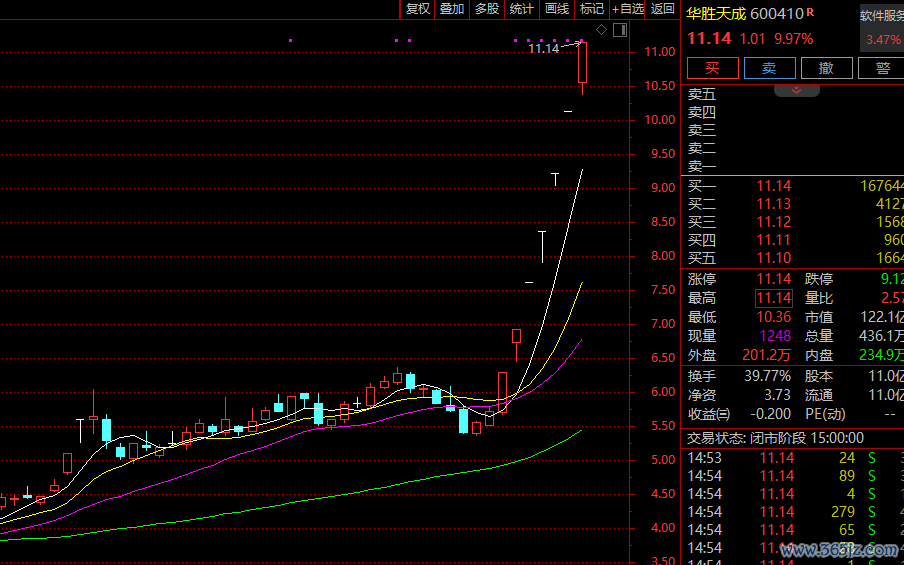Click stock name 华胜天成
Screen dimensions: 904x565
tap(716, 14)
